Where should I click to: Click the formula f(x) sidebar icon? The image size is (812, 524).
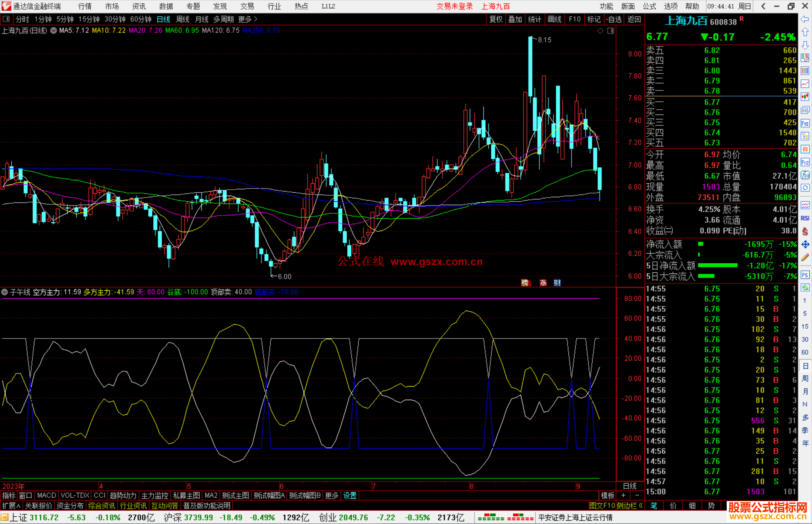[805, 175]
